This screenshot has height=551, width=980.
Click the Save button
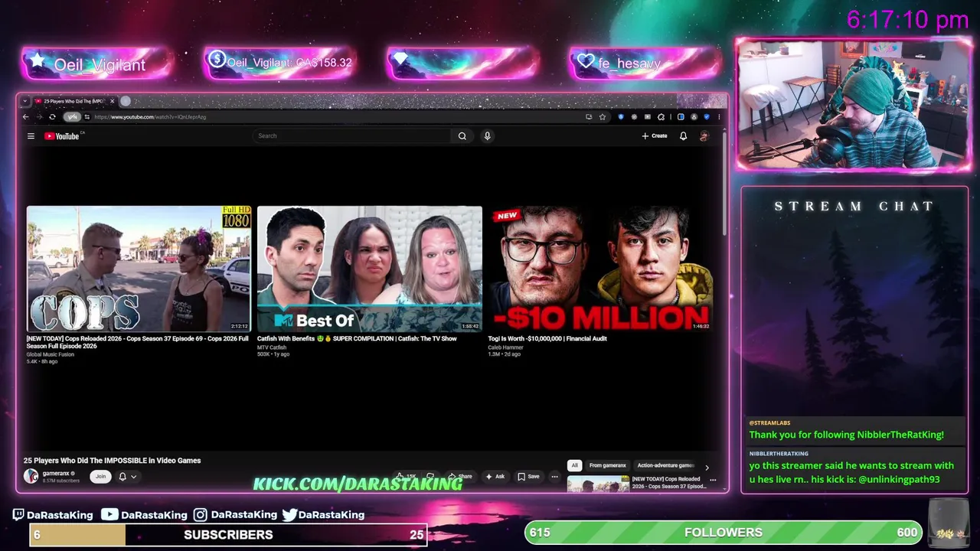528,477
